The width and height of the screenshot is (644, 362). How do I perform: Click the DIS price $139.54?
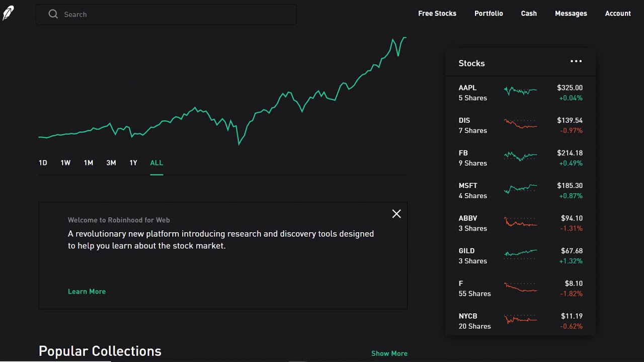[570, 120]
